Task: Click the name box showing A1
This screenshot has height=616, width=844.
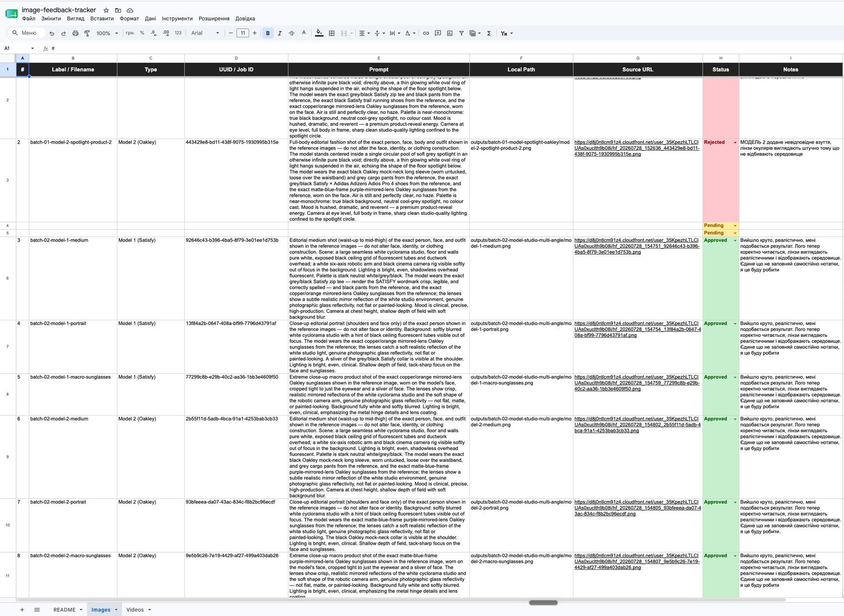Action: click(19, 48)
